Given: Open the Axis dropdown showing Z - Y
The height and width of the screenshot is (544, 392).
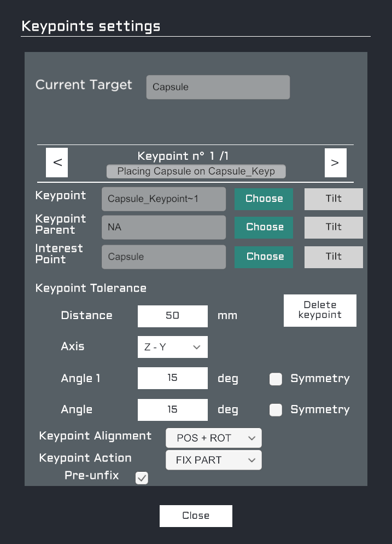Looking at the screenshot, I should (x=172, y=346).
